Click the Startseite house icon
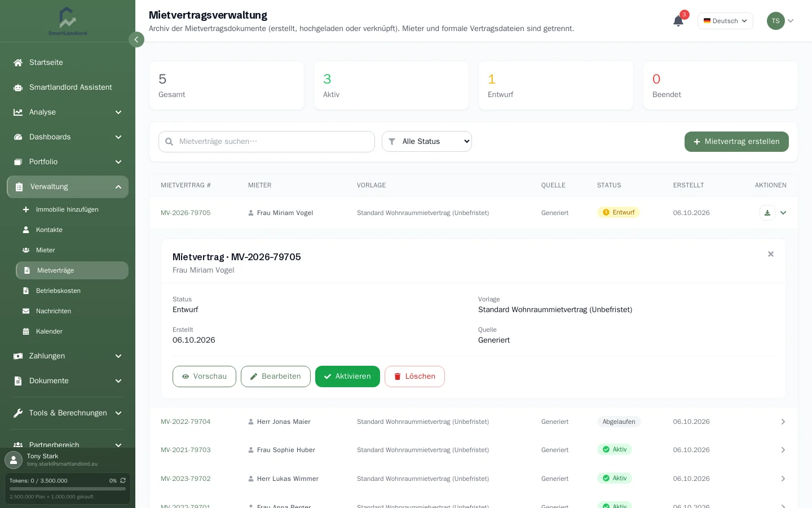The width and height of the screenshot is (812, 508). (18, 63)
